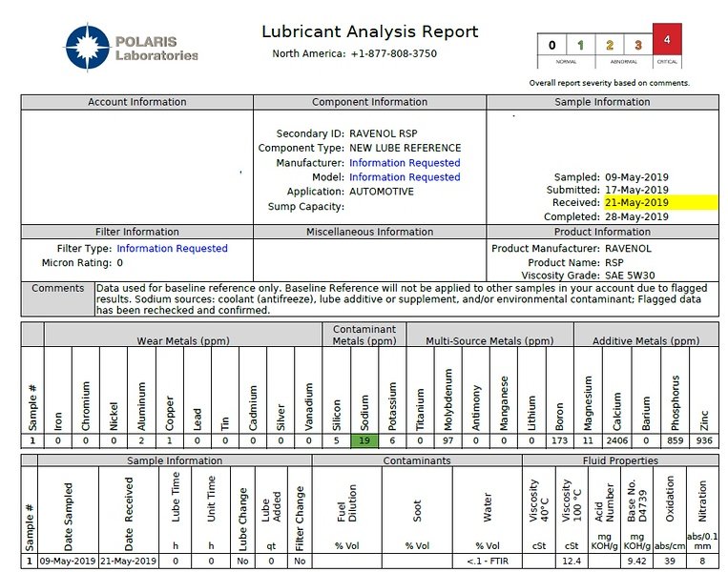This screenshot has height=572, width=728.
Task: Click the Date Sampled cell 09-May-2019
Action: tap(68, 561)
